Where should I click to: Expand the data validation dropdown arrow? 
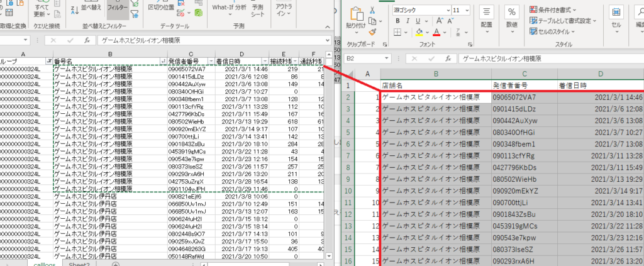(x=188, y=13)
